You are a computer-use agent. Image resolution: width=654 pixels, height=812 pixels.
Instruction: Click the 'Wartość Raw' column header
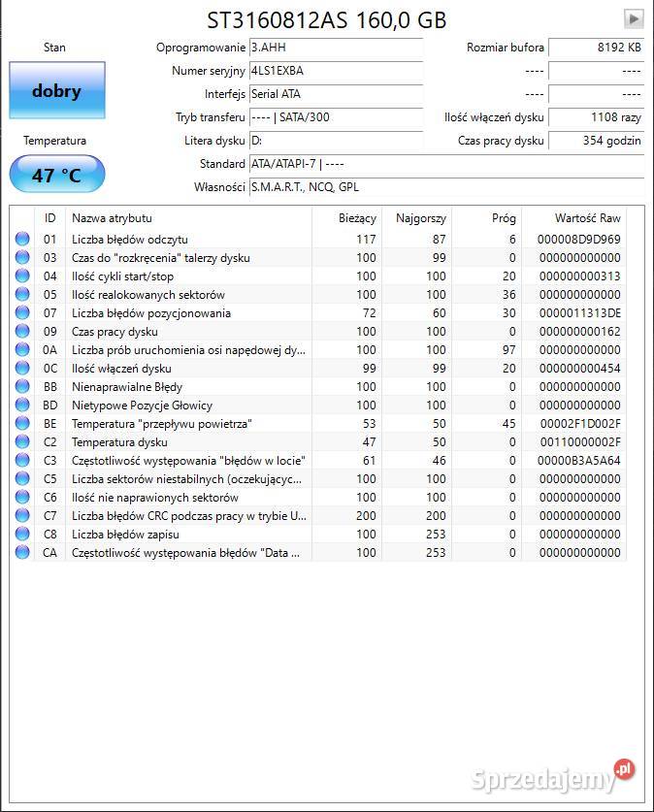click(x=587, y=218)
